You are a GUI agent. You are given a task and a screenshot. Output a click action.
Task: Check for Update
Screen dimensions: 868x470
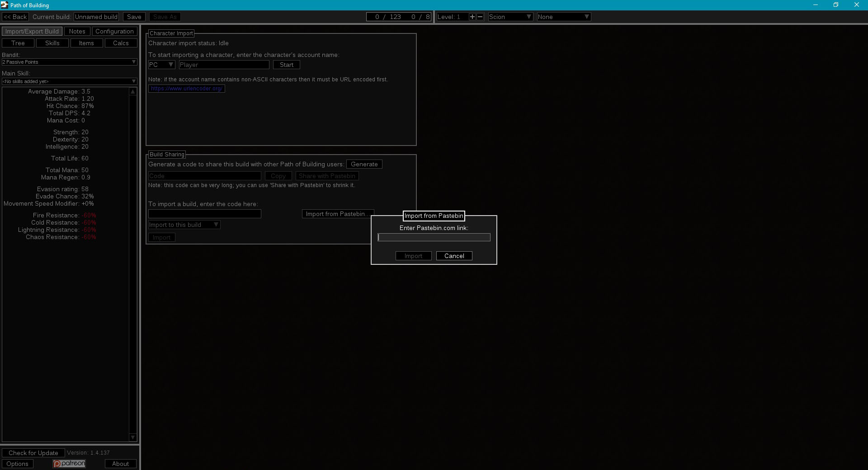click(x=33, y=453)
